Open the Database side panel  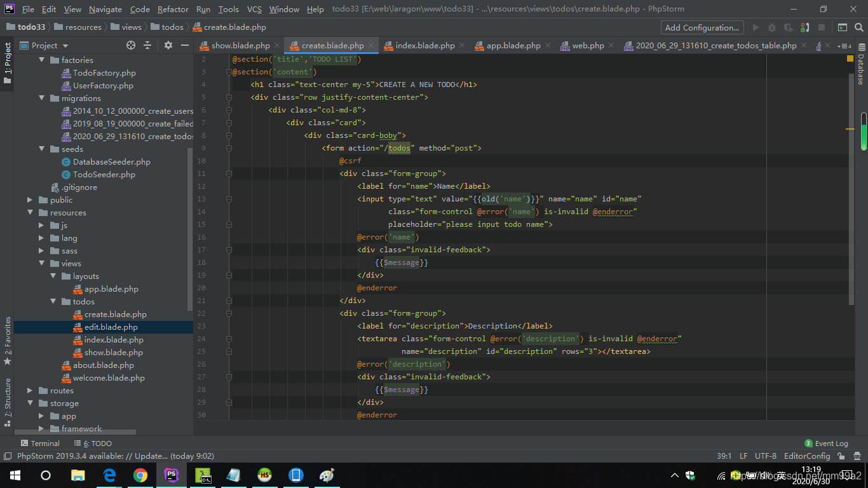tap(861, 65)
